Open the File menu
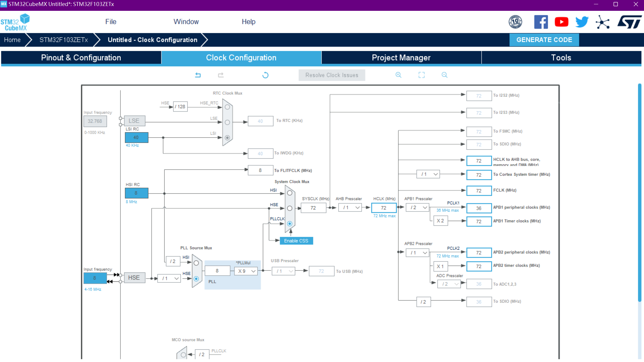The width and height of the screenshot is (644, 362). click(111, 22)
